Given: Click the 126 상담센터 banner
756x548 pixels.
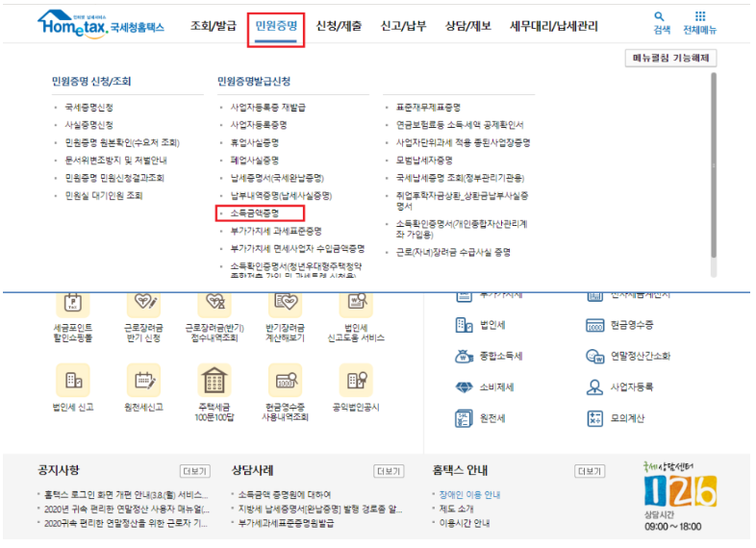Looking at the screenshot, I should click(680, 496).
